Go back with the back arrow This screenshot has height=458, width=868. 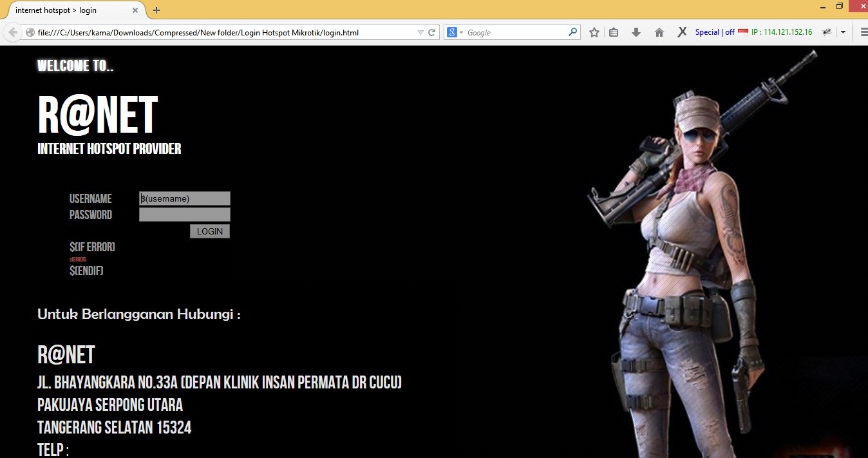[x=13, y=32]
